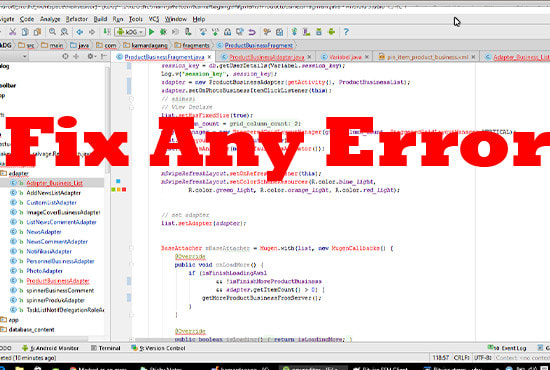This screenshot has height=370, width=550.
Task: Run the app with green play button
Action: [152, 32]
